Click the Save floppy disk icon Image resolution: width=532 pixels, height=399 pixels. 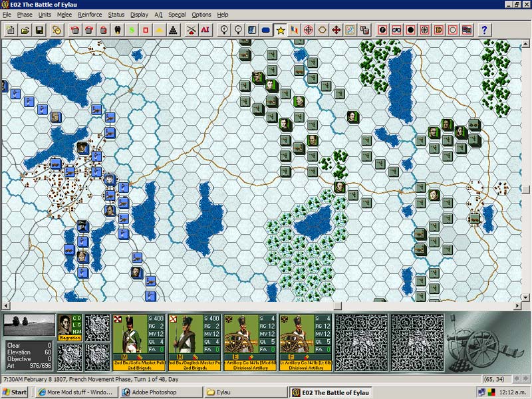click(x=39, y=30)
